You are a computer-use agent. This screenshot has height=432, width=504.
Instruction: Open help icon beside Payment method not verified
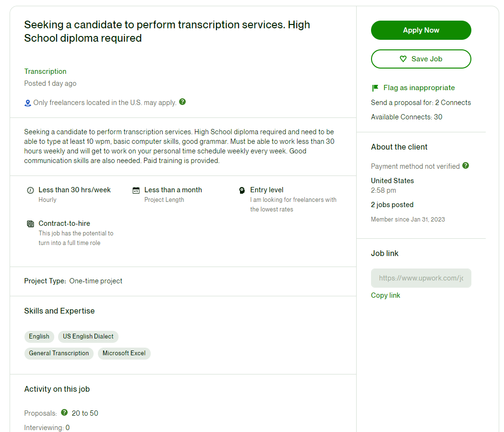pos(466,166)
